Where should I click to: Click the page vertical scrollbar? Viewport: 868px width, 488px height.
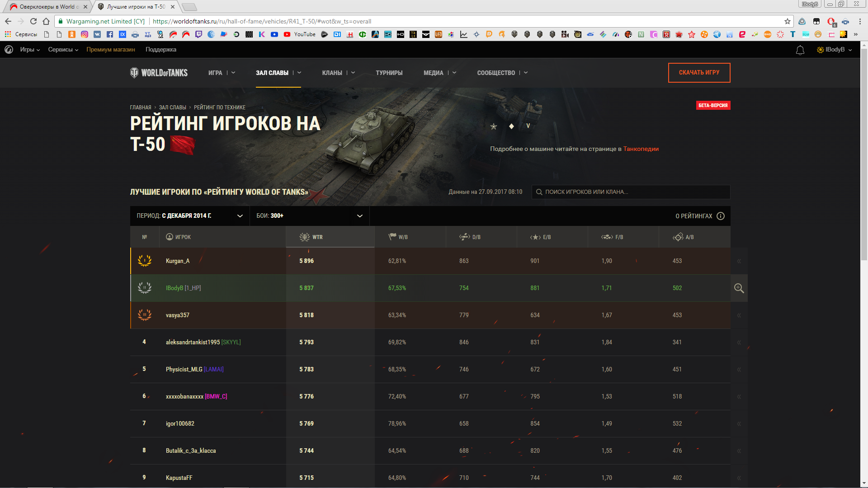[864, 154]
